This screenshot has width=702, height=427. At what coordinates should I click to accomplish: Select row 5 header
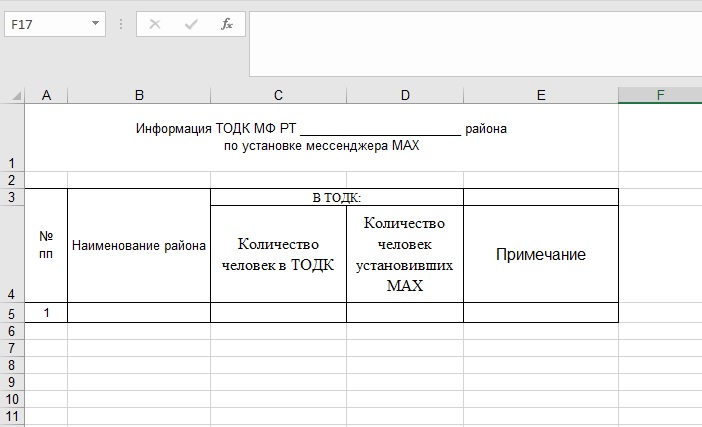coord(12,313)
